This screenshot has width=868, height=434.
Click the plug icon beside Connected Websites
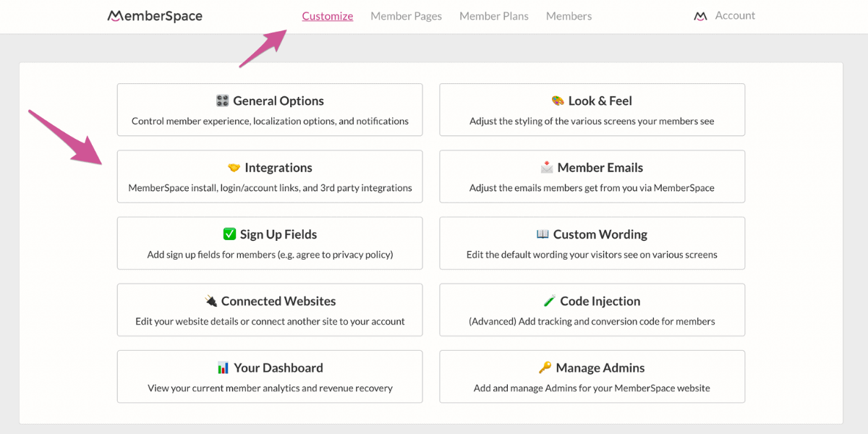pyautogui.click(x=210, y=300)
